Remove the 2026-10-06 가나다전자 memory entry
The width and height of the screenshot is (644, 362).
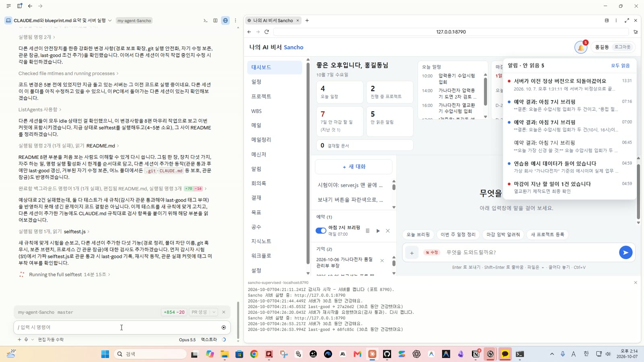click(x=382, y=261)
